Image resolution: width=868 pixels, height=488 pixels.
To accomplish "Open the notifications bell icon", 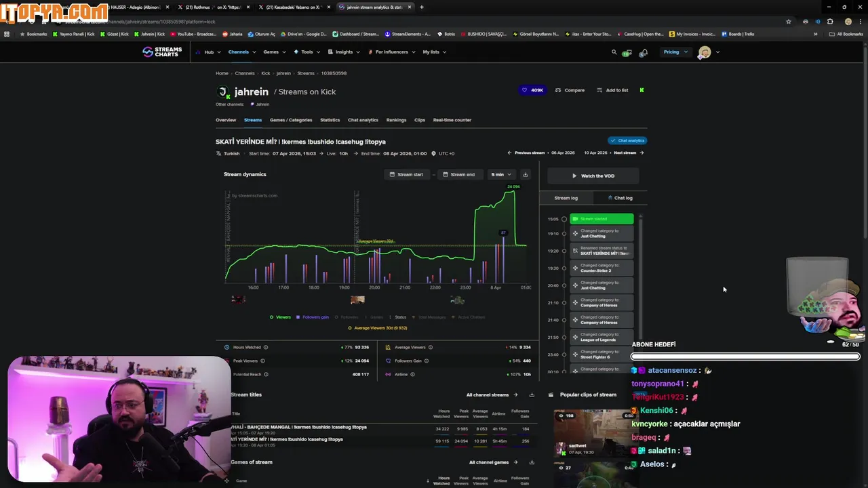I will (x=644, y=52).
